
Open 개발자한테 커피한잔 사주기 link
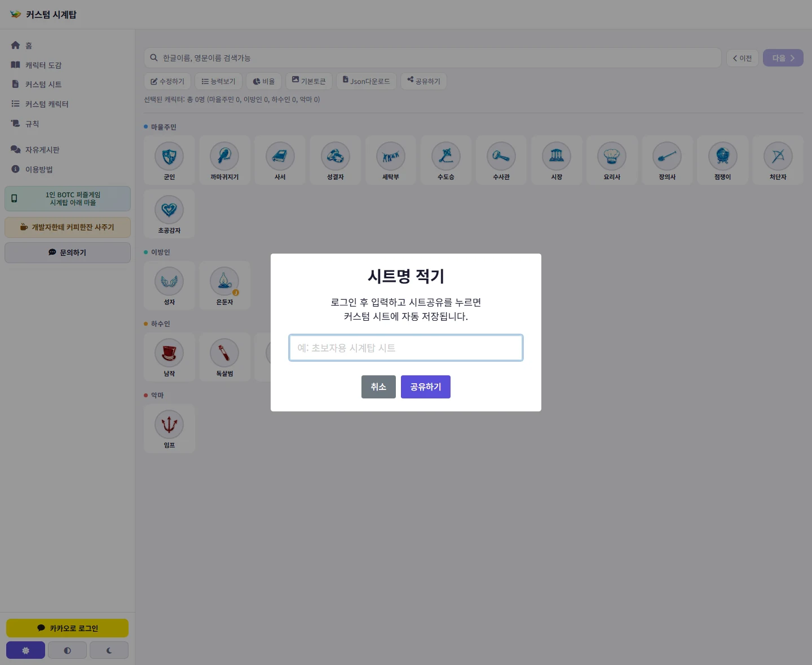[x=68, y=227]
